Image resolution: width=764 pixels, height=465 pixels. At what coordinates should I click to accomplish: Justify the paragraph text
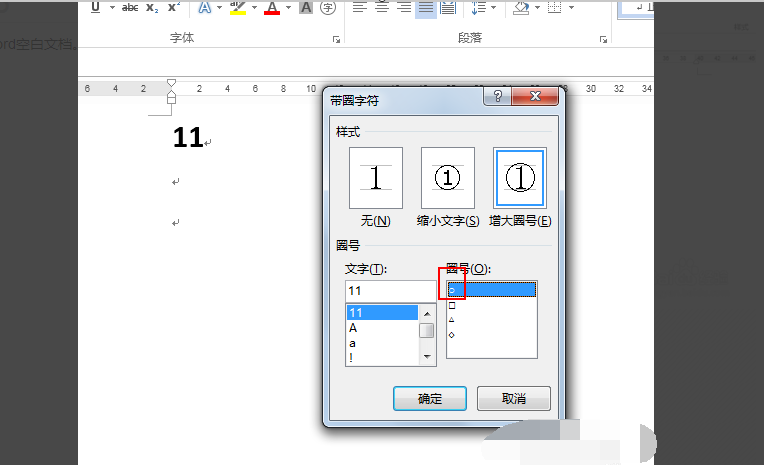point(426,7)
